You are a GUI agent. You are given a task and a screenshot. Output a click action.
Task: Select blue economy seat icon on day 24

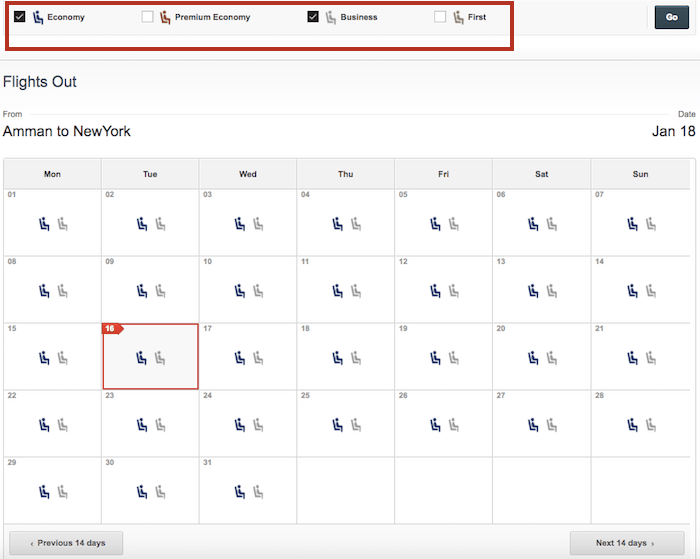pyautogui.click(x=240, y=425)
